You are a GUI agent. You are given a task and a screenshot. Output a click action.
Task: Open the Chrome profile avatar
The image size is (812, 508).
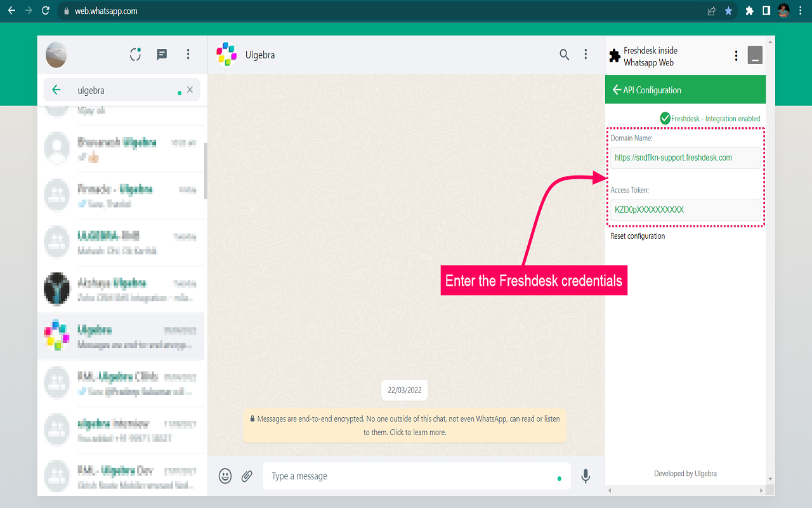(x=783, y=11)
